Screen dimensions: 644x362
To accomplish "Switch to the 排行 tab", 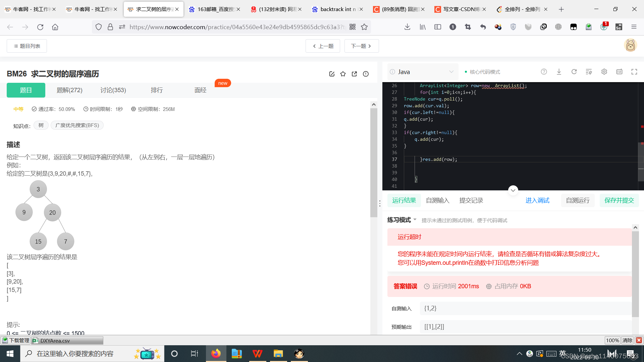I will pyautogui.click(x=157, y=90).
